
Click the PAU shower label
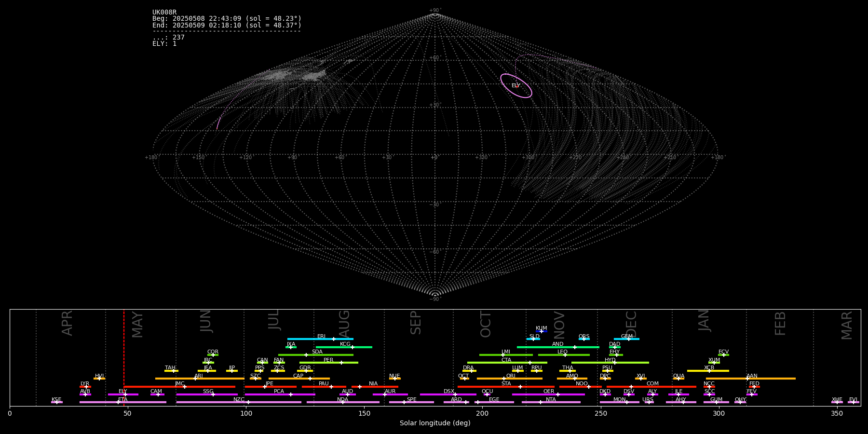click(324, 384)
